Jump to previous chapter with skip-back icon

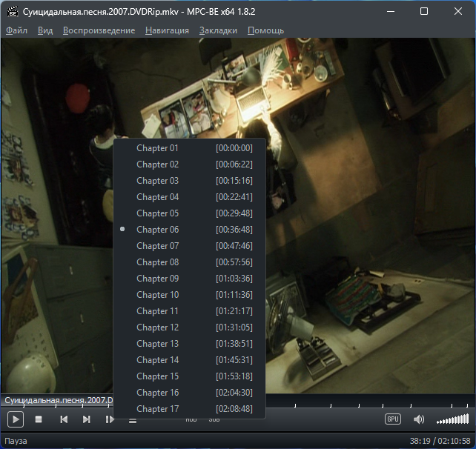(x=64, y=419)
